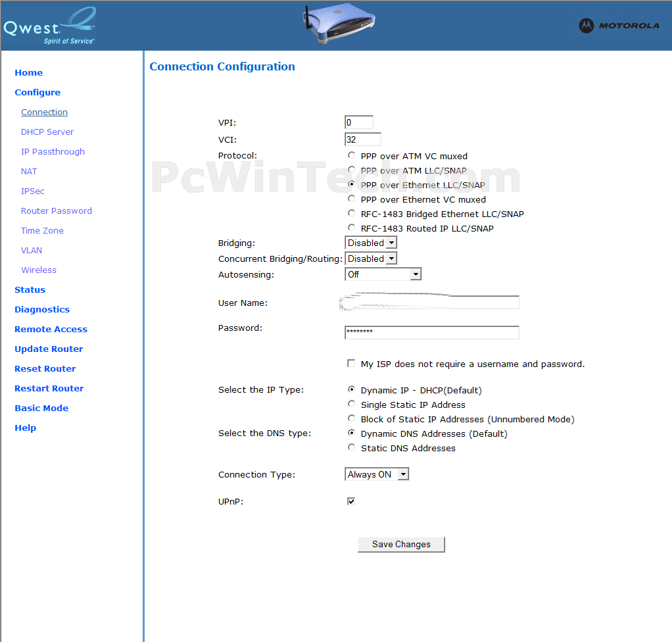This screenshot has height=642, width=672.
Task: Open the Remote Access menu page
Action: (x=51, y=329)
